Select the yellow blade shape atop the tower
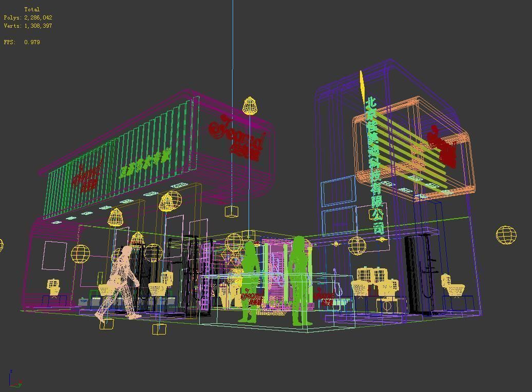This screenshot has width=532, height=392. [x=363, y=88]
